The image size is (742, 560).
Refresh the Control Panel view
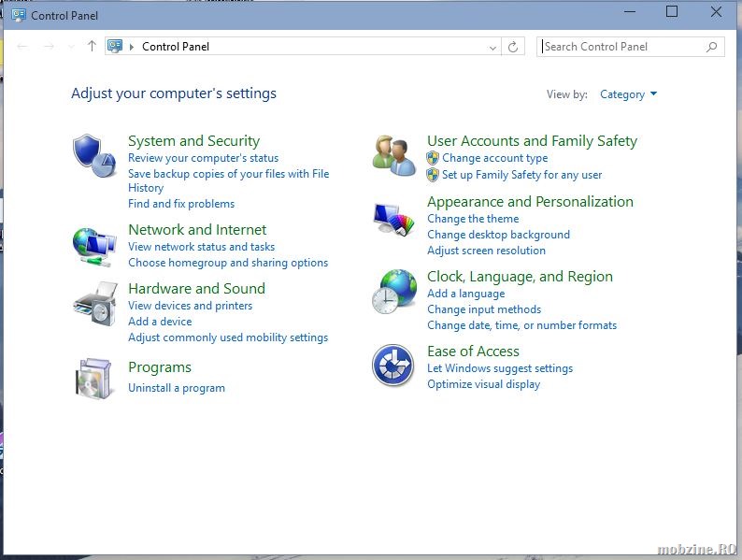point(513,47)
